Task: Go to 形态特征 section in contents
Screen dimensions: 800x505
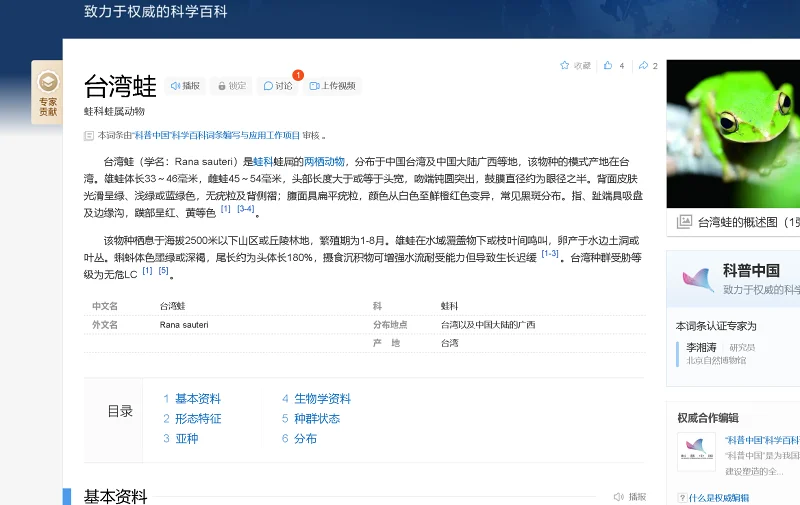Action: [x=197, y=419]
